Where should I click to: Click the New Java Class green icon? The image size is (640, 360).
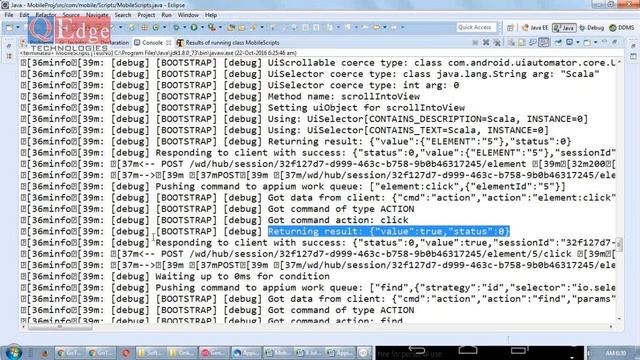[156, 27]
